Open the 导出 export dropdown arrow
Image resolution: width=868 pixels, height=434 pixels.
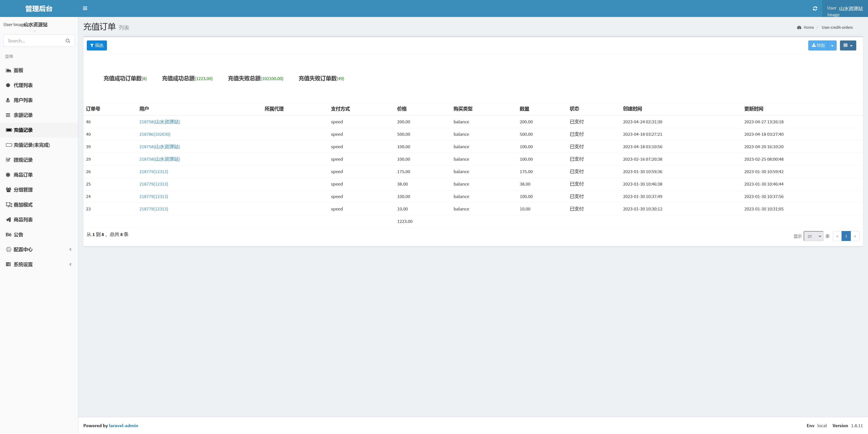tap(832, 45)
